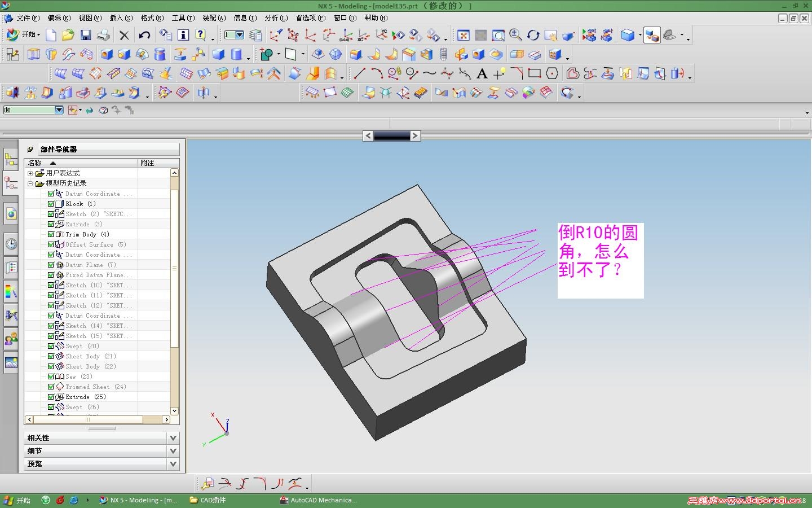Activate the Rotate view tool
This screenshot has width=812, height=508.
click(533, 36)
